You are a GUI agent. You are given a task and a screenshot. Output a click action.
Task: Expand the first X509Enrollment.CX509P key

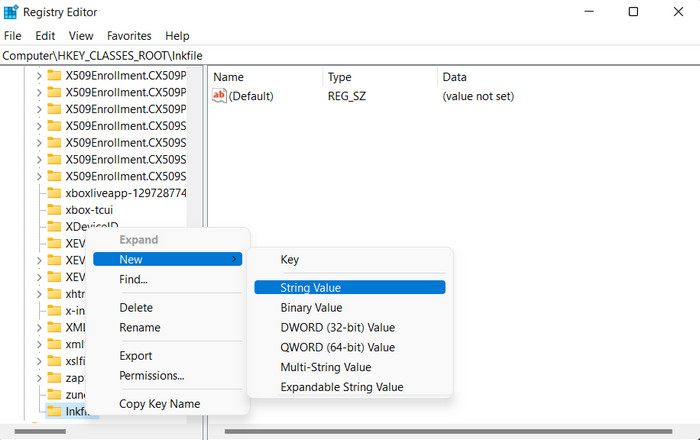click(x=39, y=76)
